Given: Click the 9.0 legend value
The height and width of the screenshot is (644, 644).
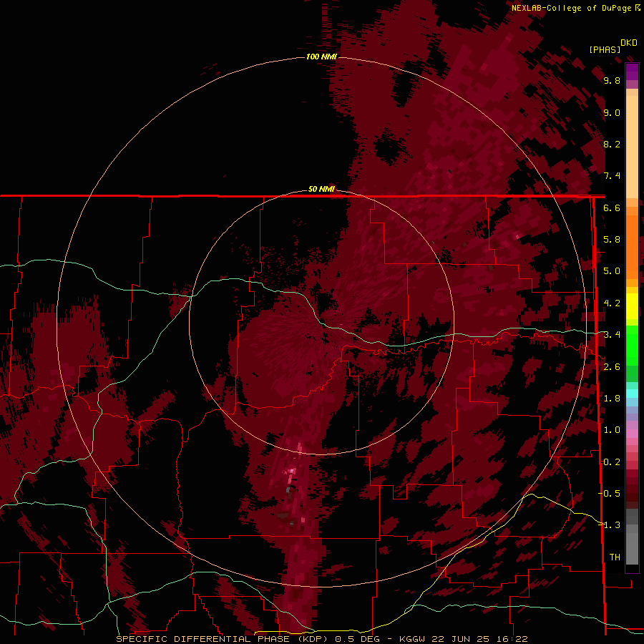Looking at the screenshot, I should click(612, 112).
